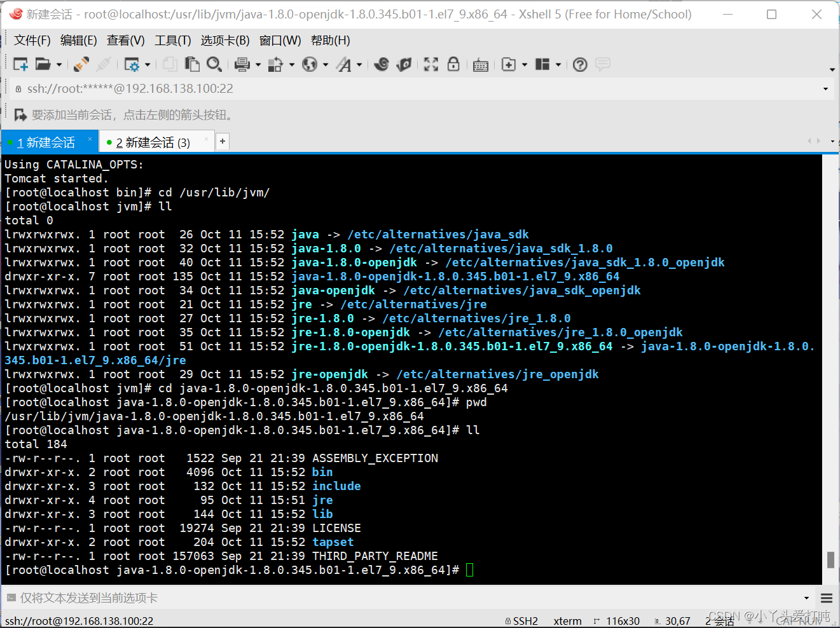Open the 编辑(E) menu
The width and height of the screenshot is (840, 628).
click(x=79, y=41)
